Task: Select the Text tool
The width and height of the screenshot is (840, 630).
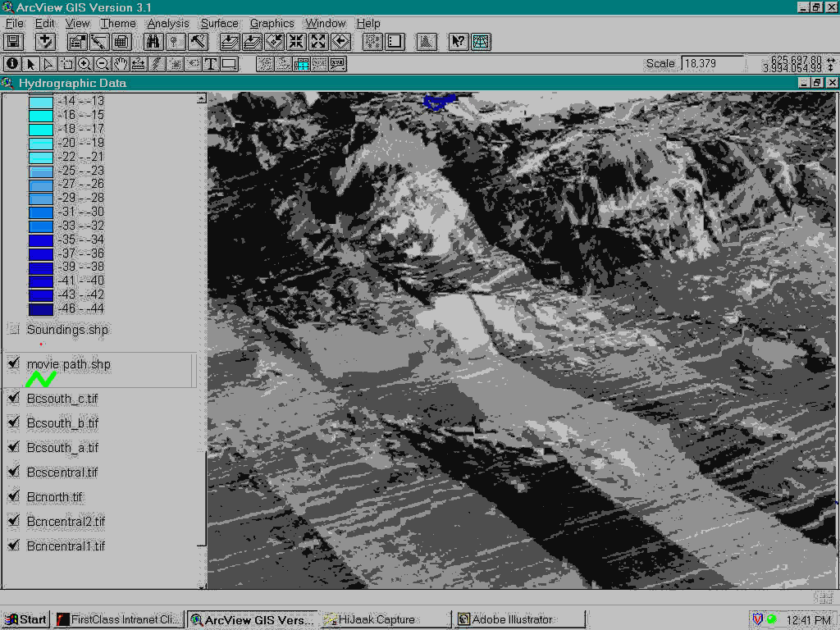Action: 211,64
